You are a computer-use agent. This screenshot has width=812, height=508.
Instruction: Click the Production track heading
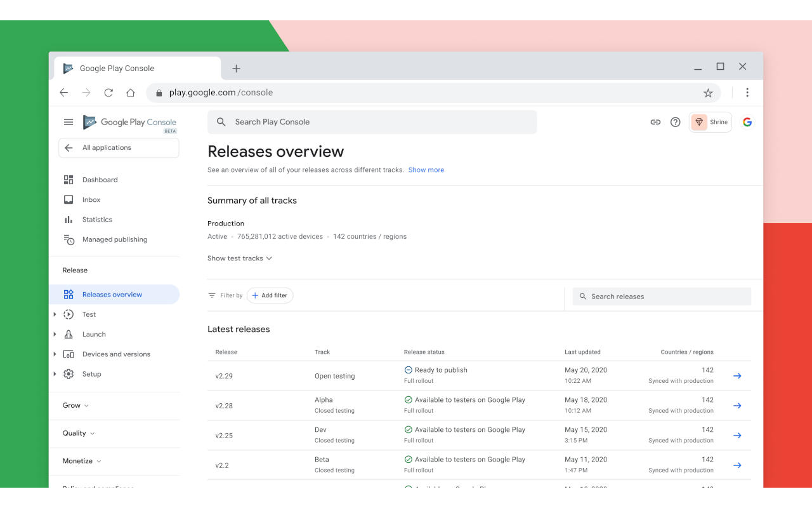click(x=226, y=224)
